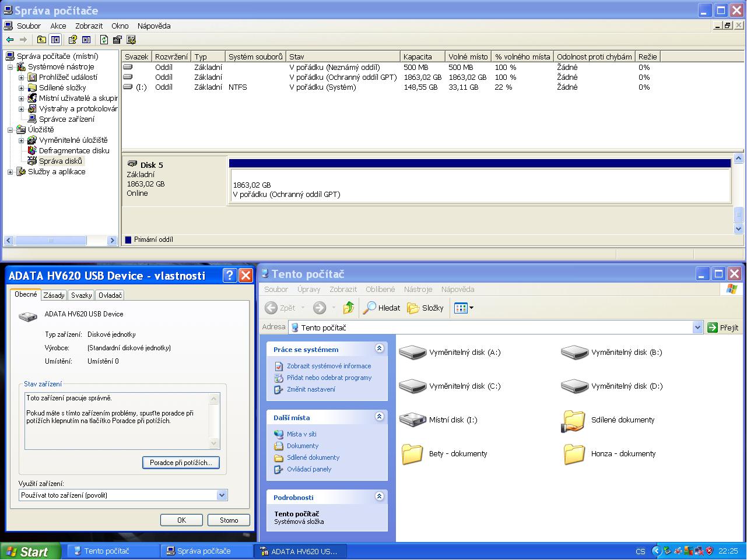Open Místní disk (I:) drive icon
Screen dimensions: 747x560
pos(413,420)
